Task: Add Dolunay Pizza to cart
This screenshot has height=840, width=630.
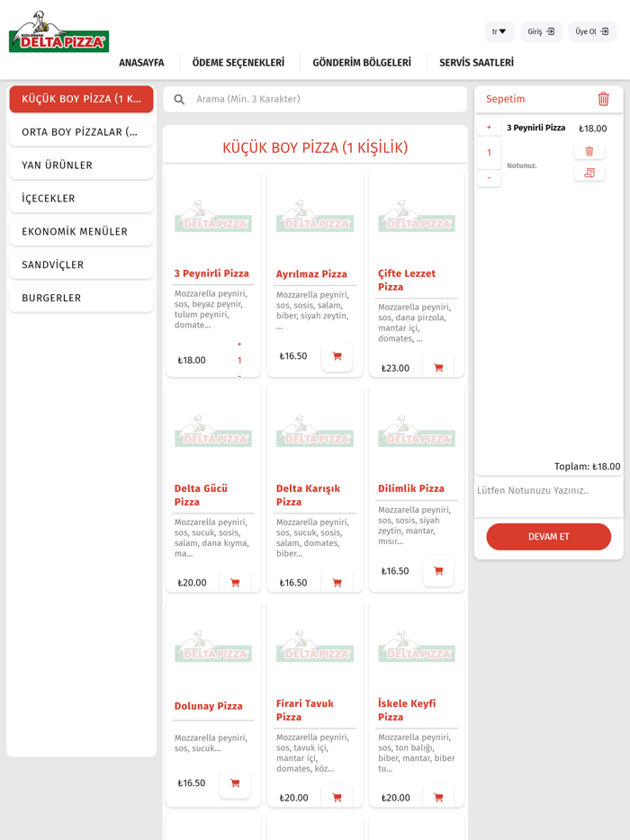Action: pos(235,783)
